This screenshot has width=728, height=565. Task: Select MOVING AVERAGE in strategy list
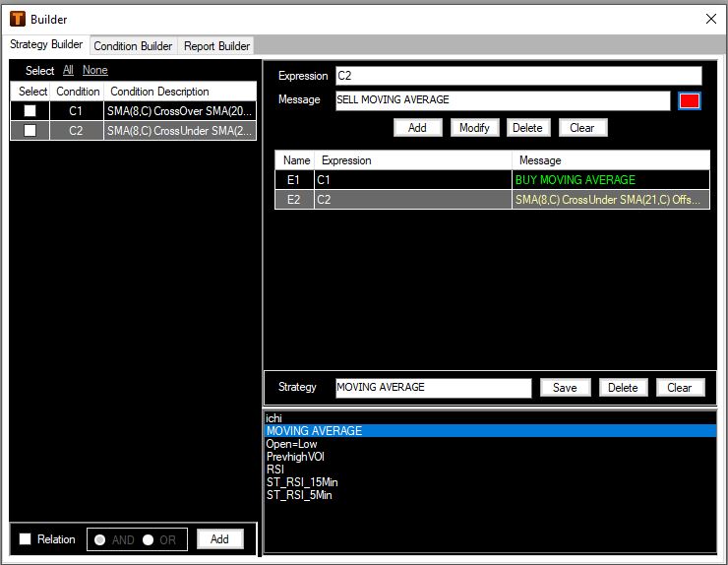[490, 431]
